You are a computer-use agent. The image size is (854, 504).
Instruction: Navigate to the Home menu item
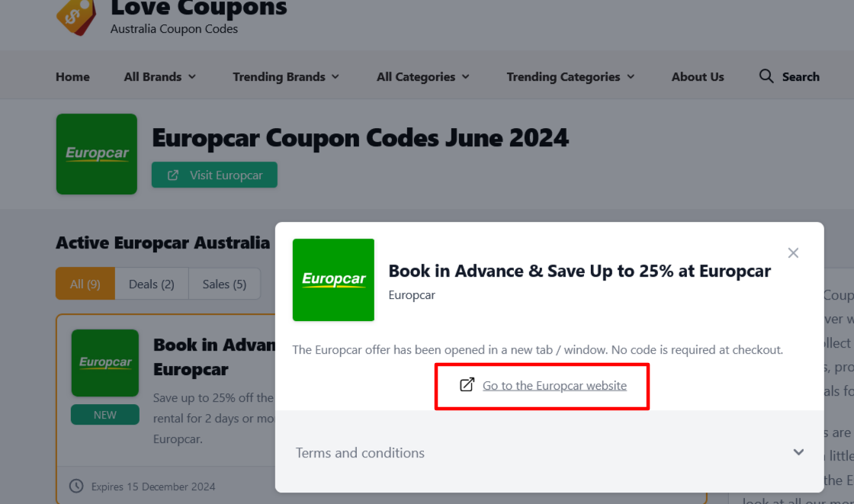pos(72,76)
